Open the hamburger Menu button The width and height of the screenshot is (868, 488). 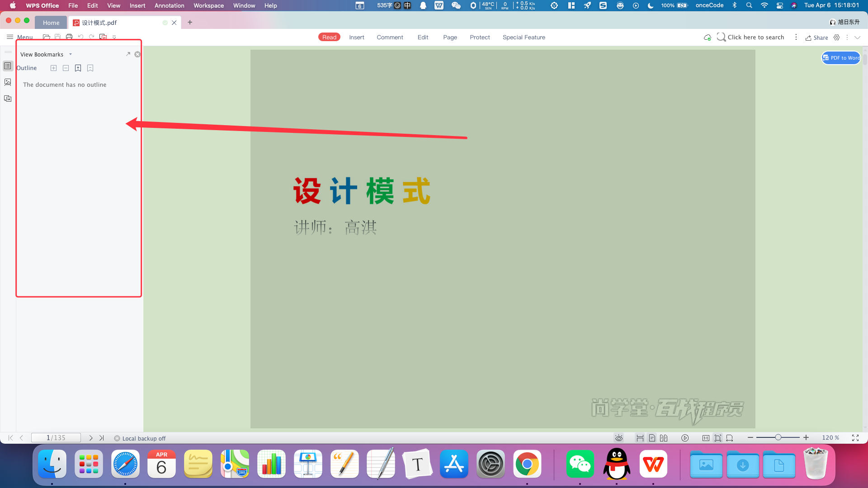[x=19, y=37]
